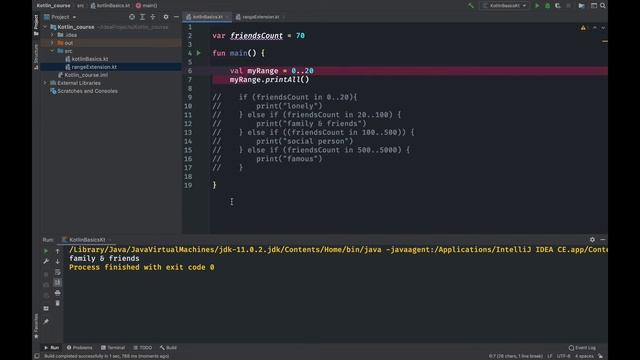640x360 pixels.
Task: Click UTF-8 encoding in status bar
Action: (x=564, y=356)
